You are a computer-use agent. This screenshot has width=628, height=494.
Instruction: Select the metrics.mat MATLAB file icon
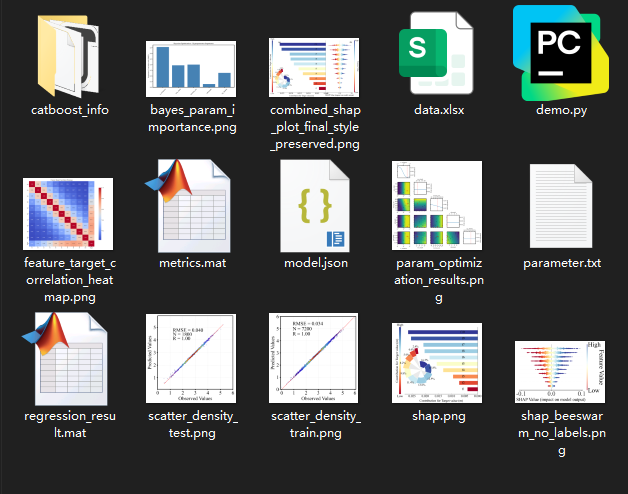tap(188, 206)
